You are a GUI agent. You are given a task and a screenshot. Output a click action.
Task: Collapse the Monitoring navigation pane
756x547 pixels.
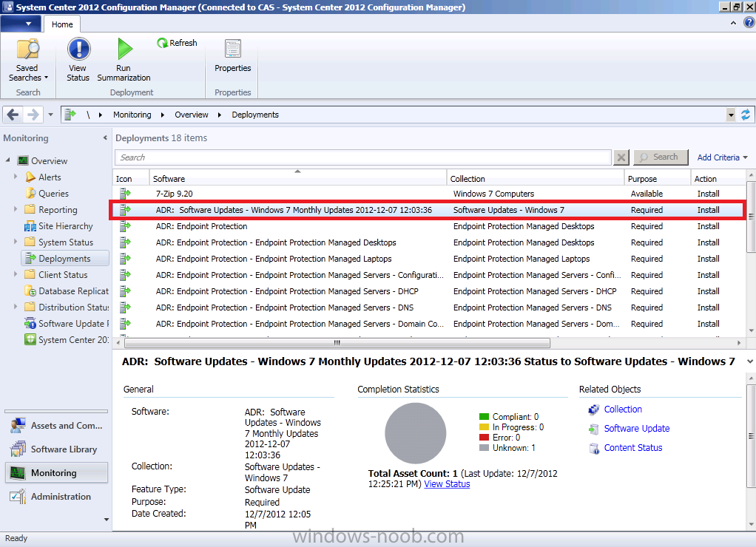pyautogui.click(x=105, y=137)
